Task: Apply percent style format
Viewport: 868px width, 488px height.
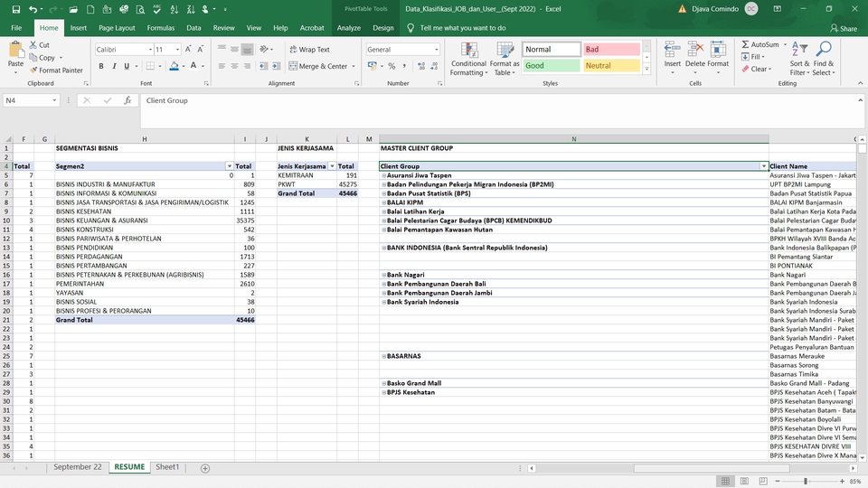Action: (x=392, y=66)
